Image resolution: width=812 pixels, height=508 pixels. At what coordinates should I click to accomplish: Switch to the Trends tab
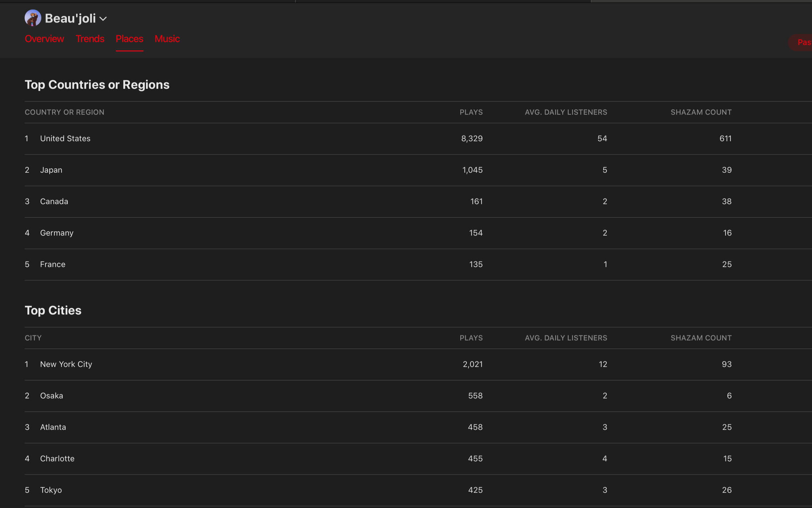point(90,39)
